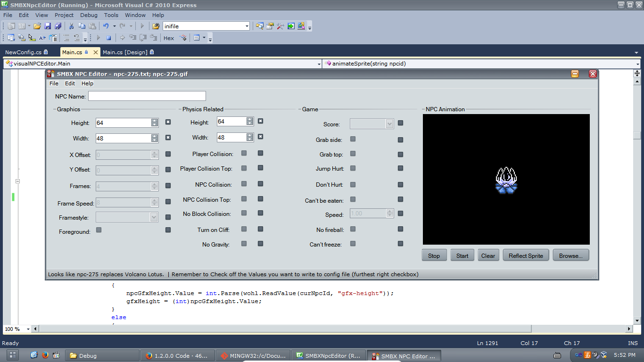This screenshot has height=362, width=644.
Task: Uncheck the Physics Height write-to-config checkbox
Action: [260, 121]
